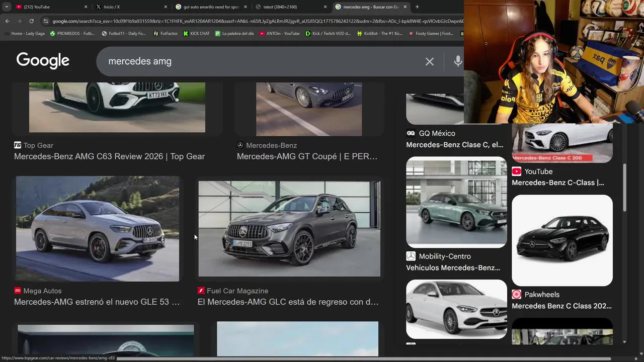This screenshot has height=362, width=644.
Task: Open 'Mercedes-Benz Clase C, el...' link
Action: tap(455, 145)
